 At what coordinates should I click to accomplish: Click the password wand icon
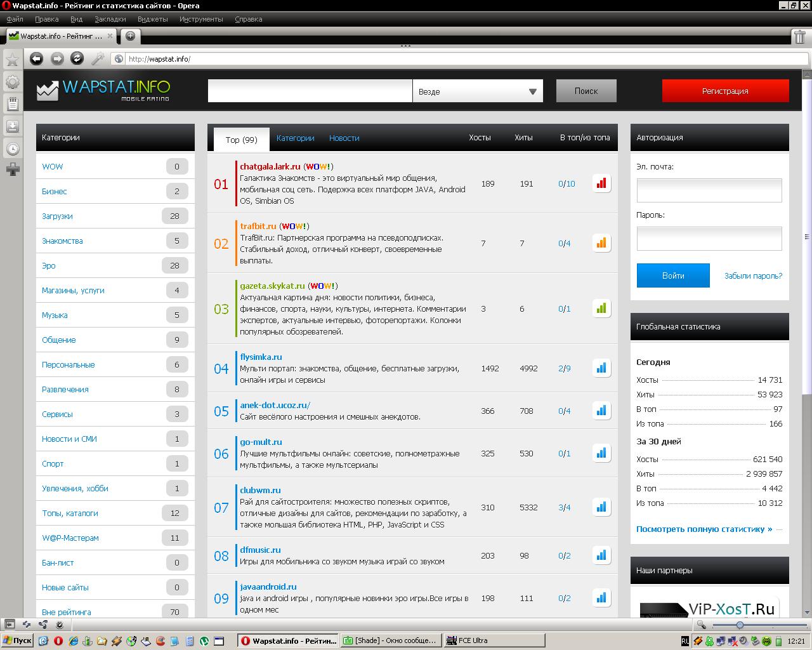(x=97, y=58)
